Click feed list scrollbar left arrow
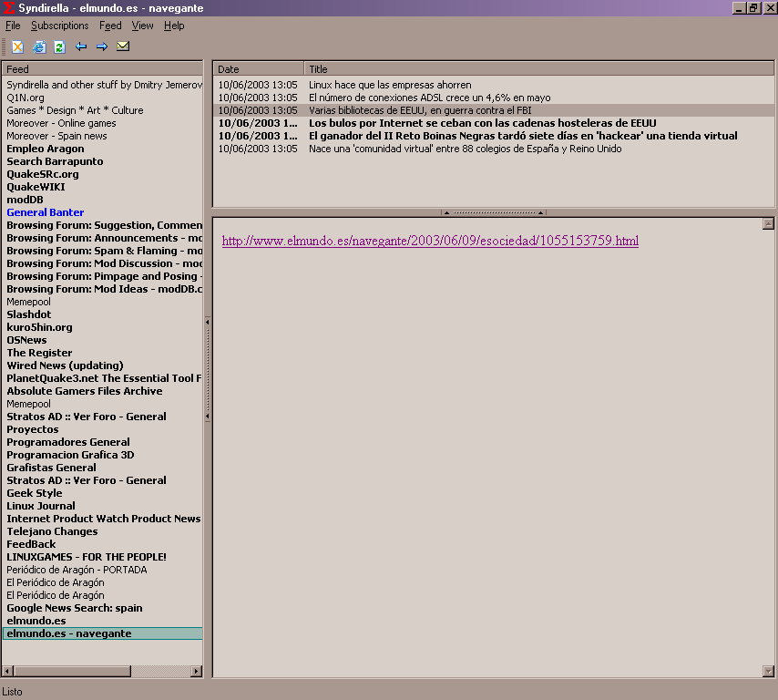The image size is (778, 700). coord(7,671)
